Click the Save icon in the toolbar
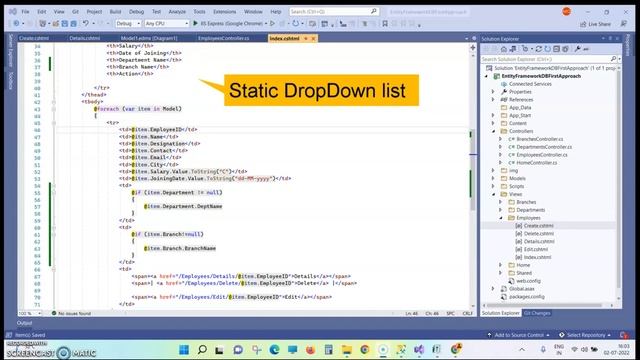The height and width of the screenshot is (360, 640). pos(64,24)
